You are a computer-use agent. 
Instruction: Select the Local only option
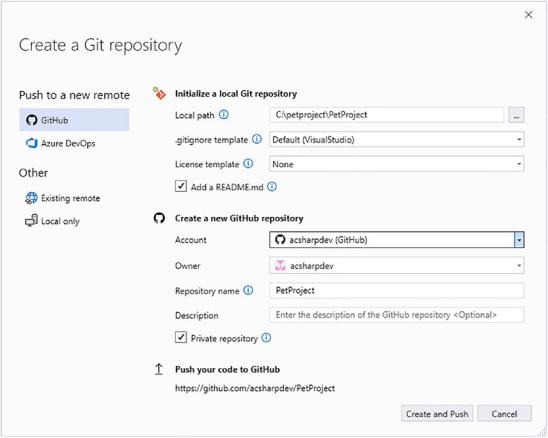click(52, 221)
